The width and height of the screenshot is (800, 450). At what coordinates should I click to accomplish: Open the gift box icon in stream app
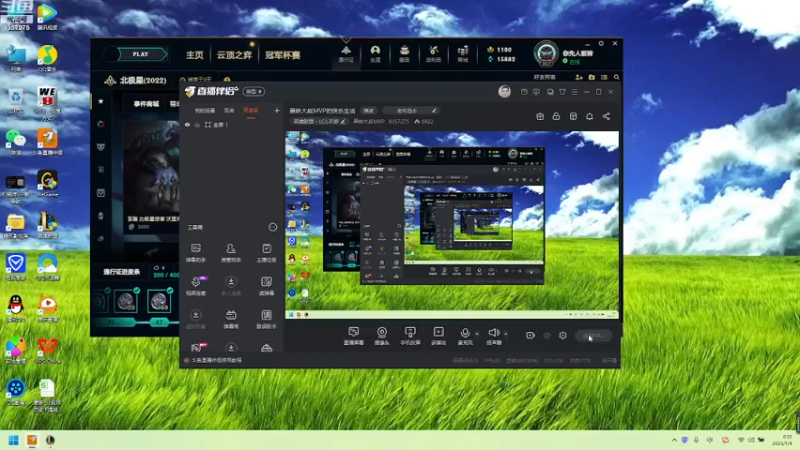point(540,116)
